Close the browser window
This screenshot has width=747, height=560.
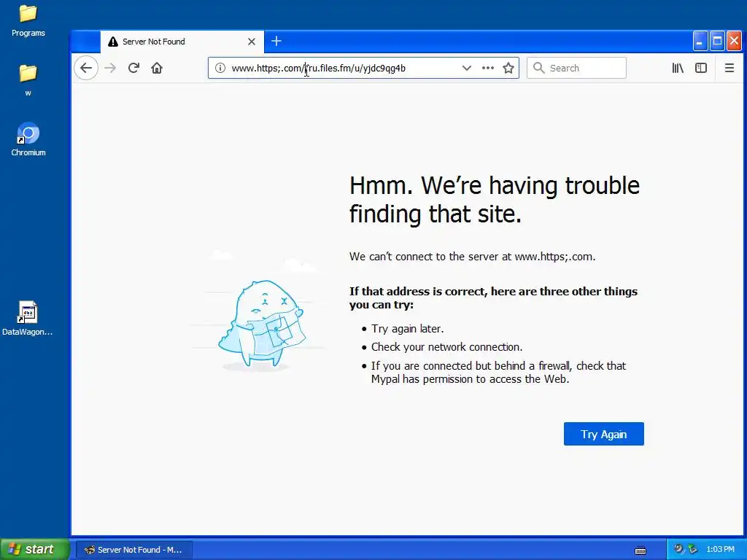pos(734,42)
